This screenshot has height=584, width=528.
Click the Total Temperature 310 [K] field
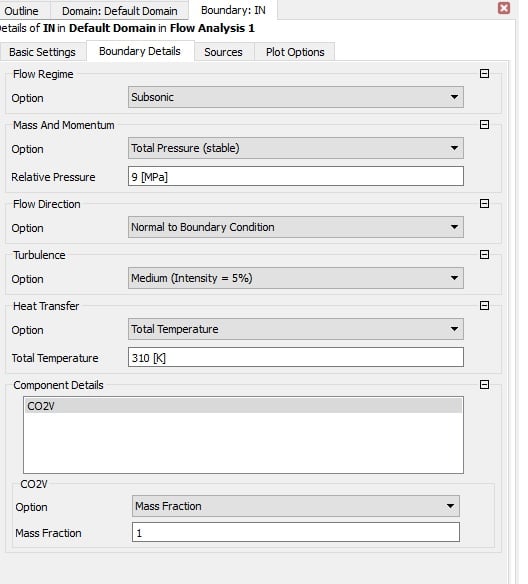[x=296, y=357]
